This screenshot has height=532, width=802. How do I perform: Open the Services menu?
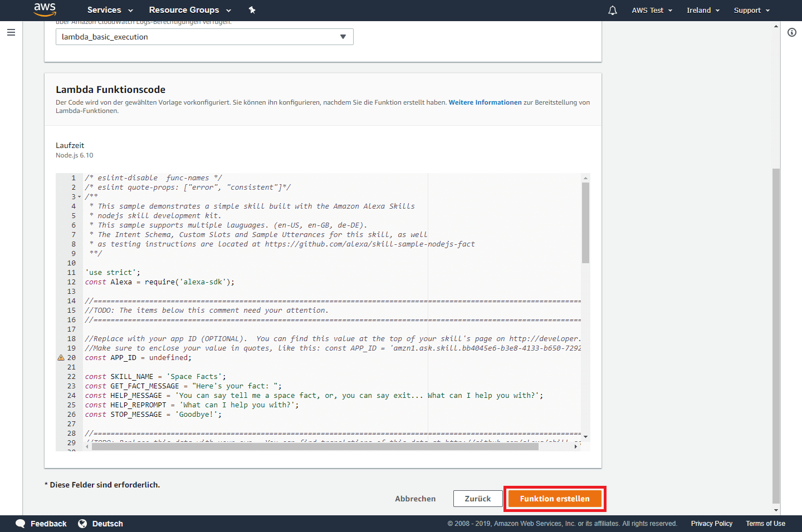click(110, 10)
